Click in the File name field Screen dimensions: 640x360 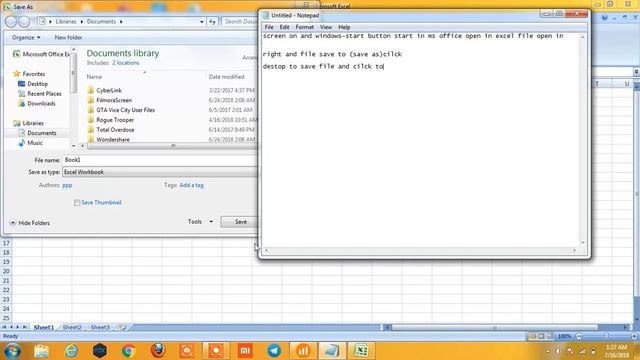(160, 160)
